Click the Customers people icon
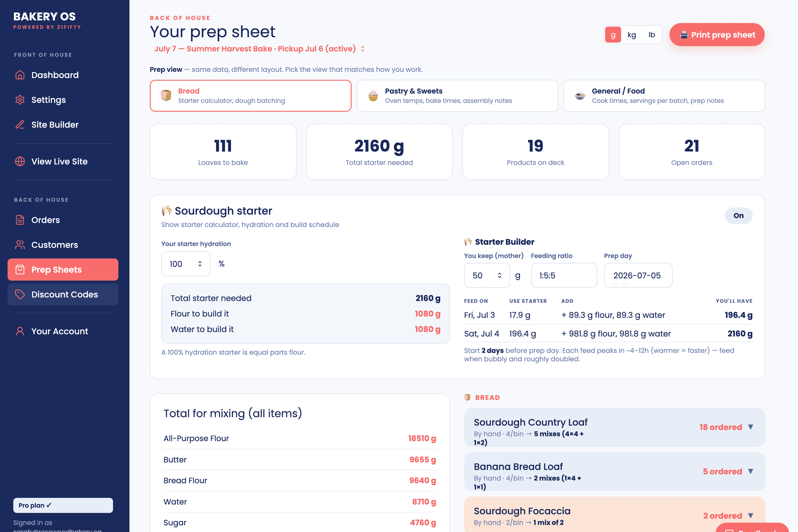Viewport: 798px width, 532px height. 20,245
